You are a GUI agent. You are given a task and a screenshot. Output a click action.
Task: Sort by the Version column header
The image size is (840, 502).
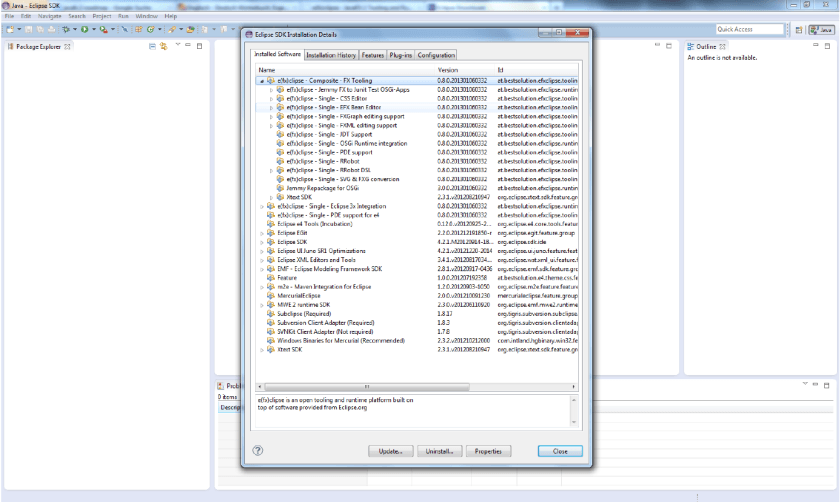[x=464, y=70]
